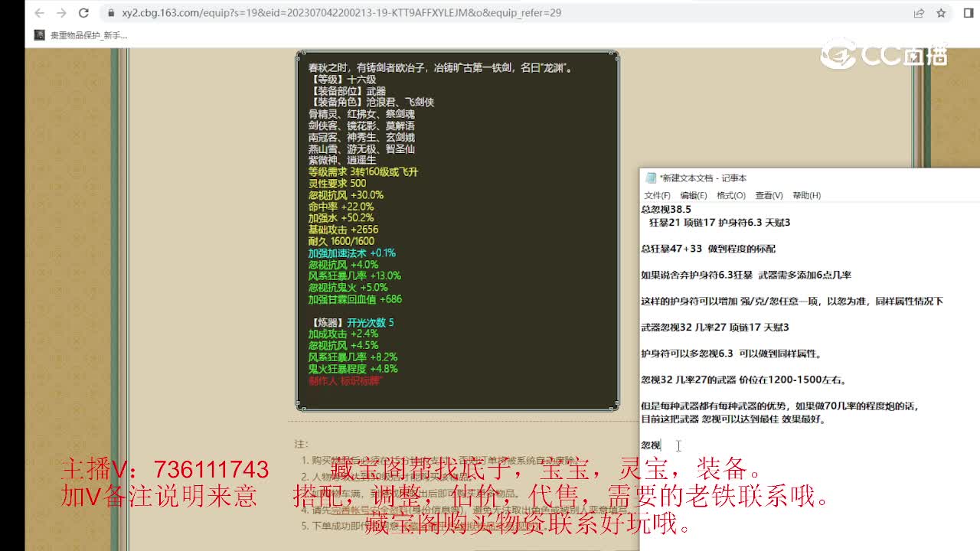Image resolution: width=980 pixels, height=551 pixels.
Task: Open Notepad's 查看(V) menu
Action: point(769,196)
